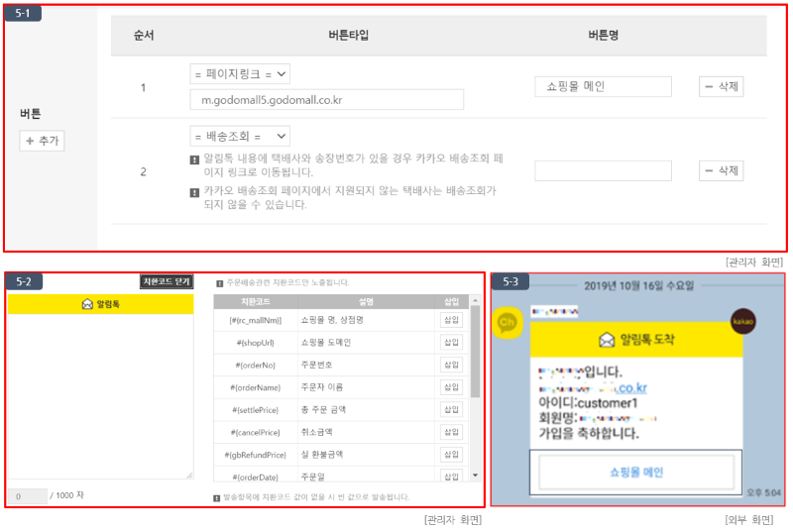Tap the 쇼핑몰 메인 button in the chat preview
This screenshot has width=793, height=532.
(636, 473)
